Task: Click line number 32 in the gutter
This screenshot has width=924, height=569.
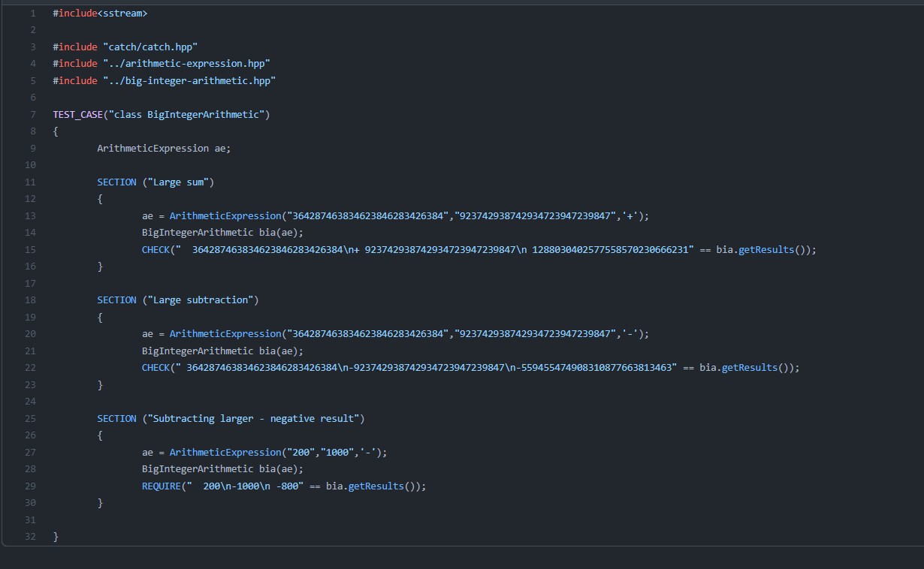Action: pyautogui.click(x=30, y=536)
